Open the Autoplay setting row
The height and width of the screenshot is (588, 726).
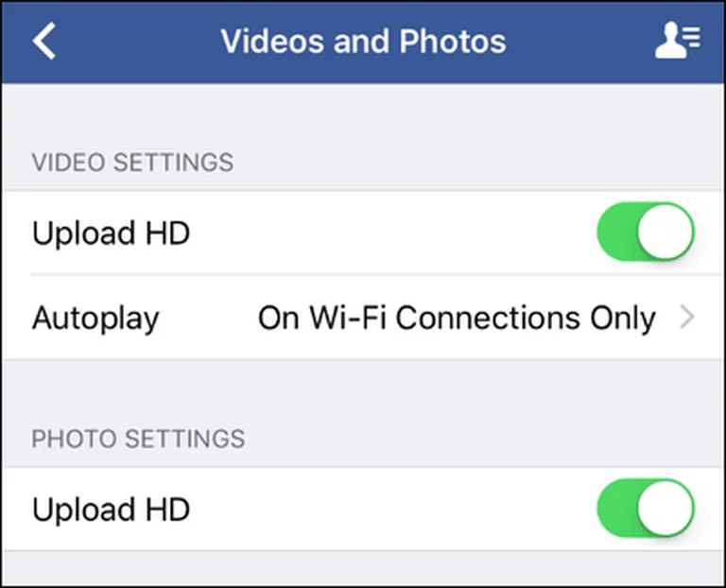363,318
